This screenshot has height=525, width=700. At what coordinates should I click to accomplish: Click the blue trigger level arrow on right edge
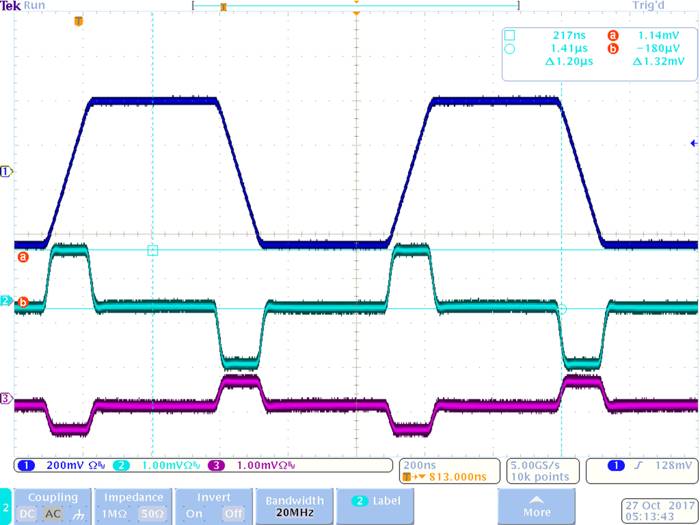click(x=694, y=144)
